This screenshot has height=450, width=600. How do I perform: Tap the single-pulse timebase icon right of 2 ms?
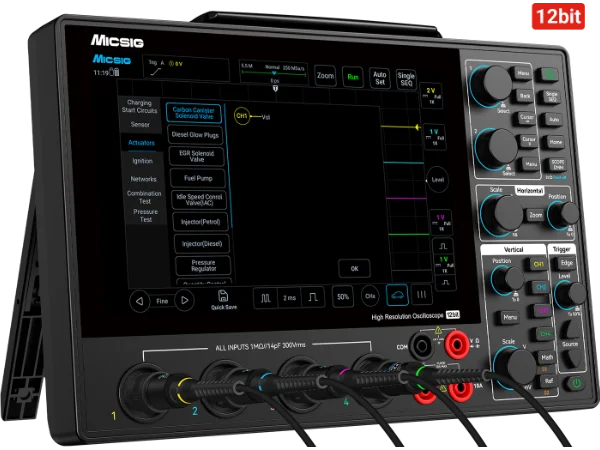313,297
